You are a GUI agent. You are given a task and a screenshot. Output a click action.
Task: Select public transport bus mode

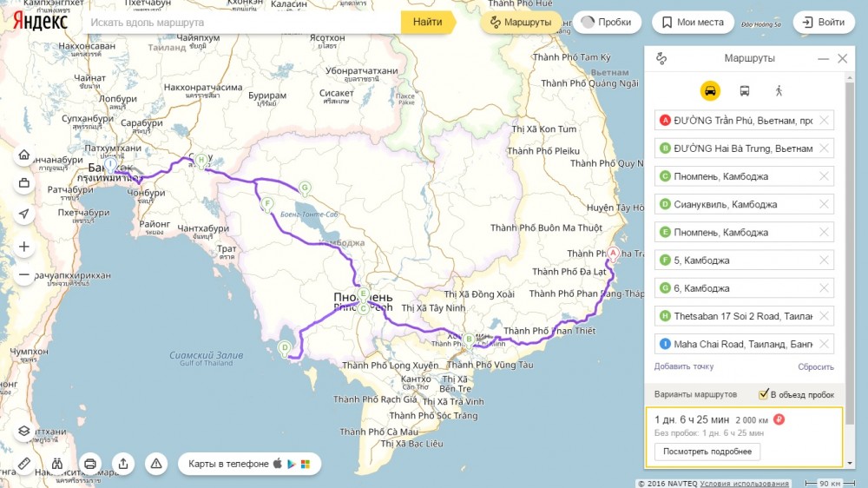click(x=745, y=91)
